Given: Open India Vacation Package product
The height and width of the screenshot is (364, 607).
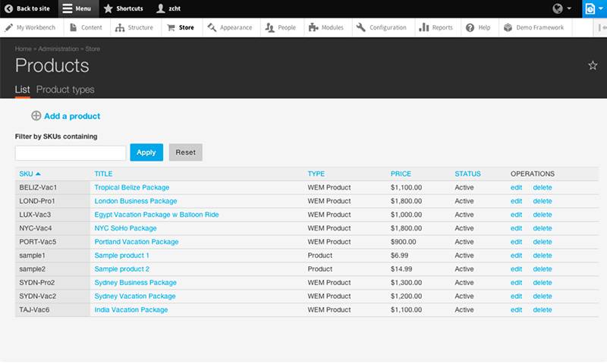Looking at the screenshot, I should tap(131, 310).
